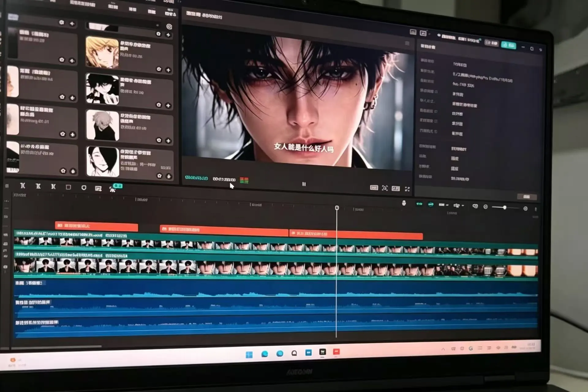Click the split-at-playhead tool in timeline toolbar
The width and height of the screenshot is (588, 392).
[x=23, y=186]
